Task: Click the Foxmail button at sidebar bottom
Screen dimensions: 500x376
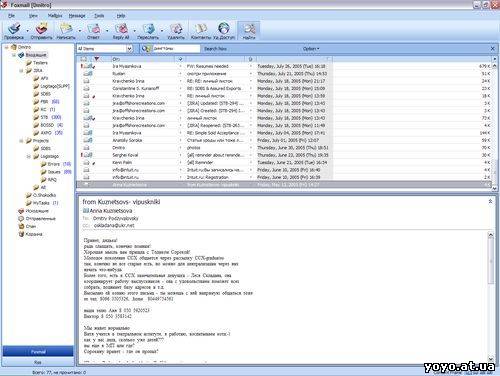Action: click(x=38, y=352)
